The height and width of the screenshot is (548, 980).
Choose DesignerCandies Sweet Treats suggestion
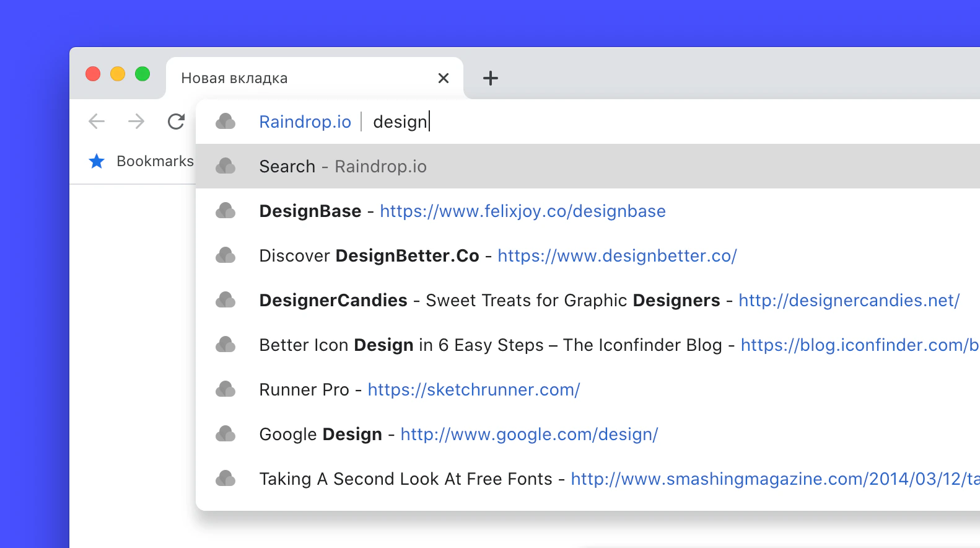[588, 300]
